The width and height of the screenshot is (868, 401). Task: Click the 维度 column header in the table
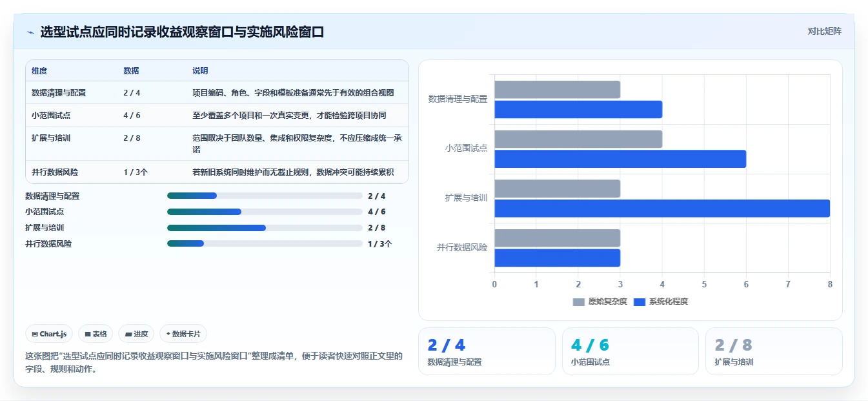pos(39,71)
